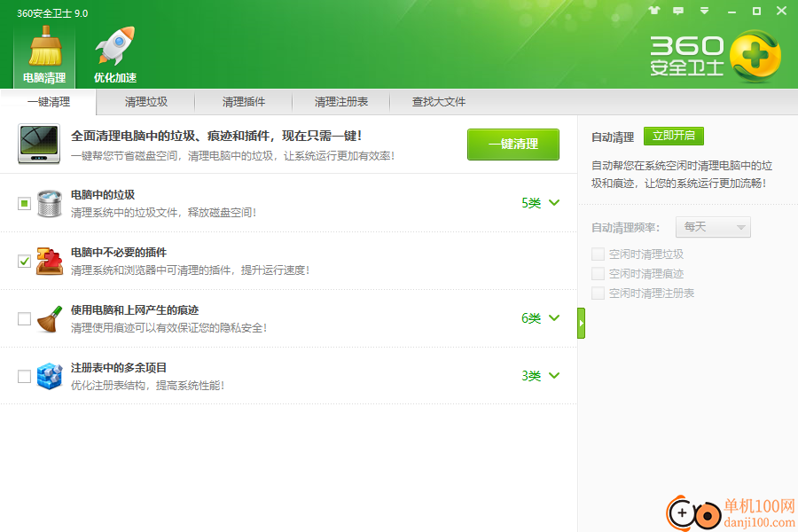This screenshot has width=798, height=532.
Task: Open the main menu arrow in title bar
Action: click(x=704, y=11)
